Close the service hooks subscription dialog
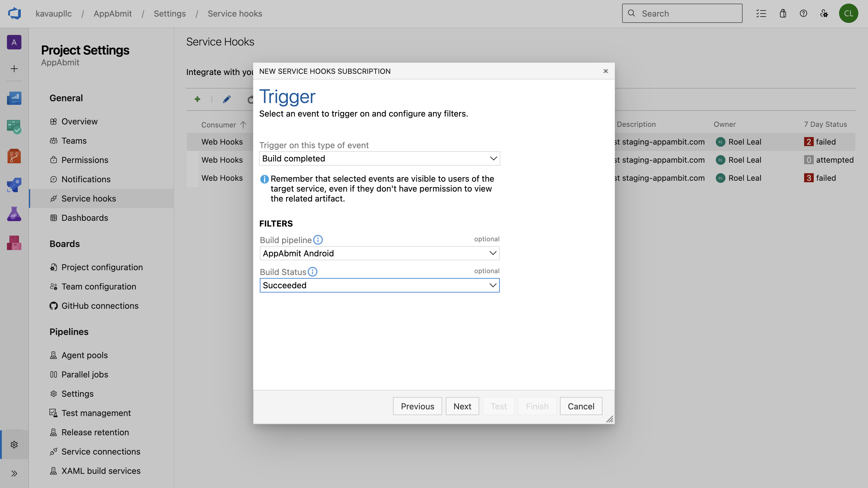868x488 pixels. click(605, 71)
